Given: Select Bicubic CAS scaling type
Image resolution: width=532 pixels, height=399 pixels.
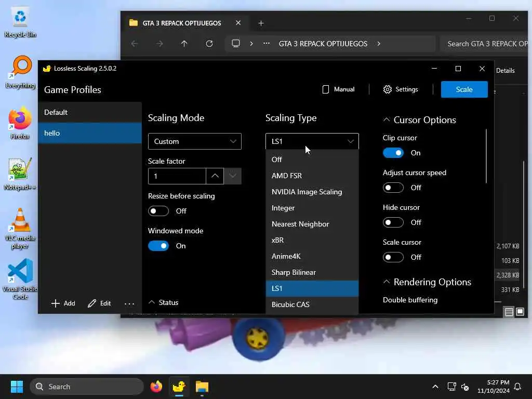Looking at the screenshot, I should coord(312,304).
